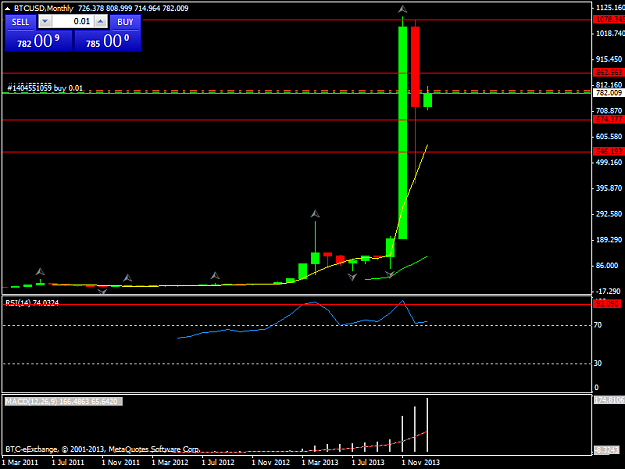Click the 605.580 price axis label
Screen dimensions: 625x469
tap(609, 137)
